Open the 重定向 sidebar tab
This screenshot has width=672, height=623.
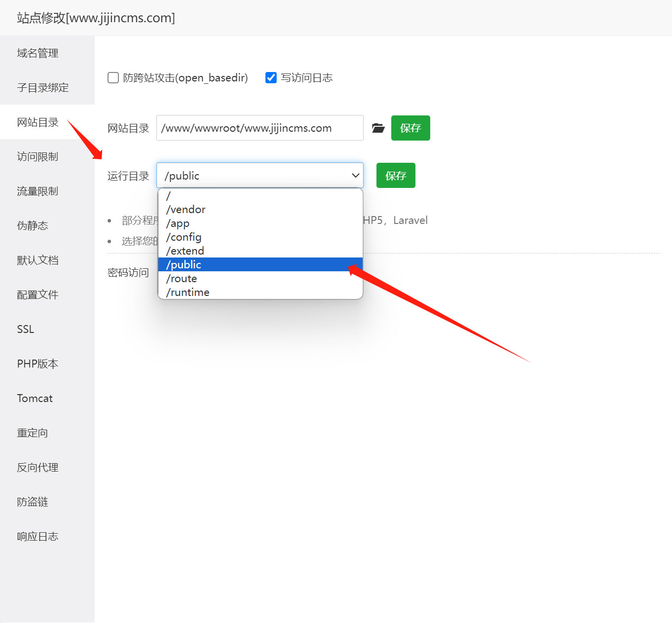(x=47, y=433)
